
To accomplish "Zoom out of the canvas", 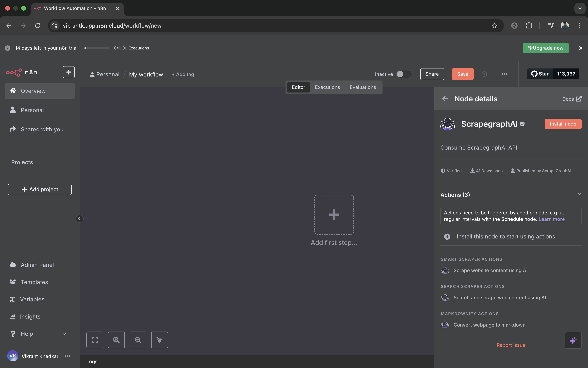I will 138,340.
